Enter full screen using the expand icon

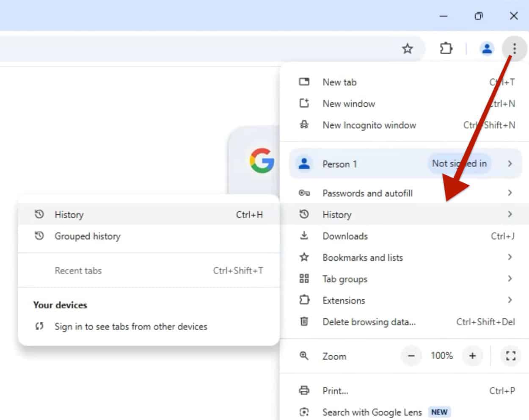coord(511,356)
